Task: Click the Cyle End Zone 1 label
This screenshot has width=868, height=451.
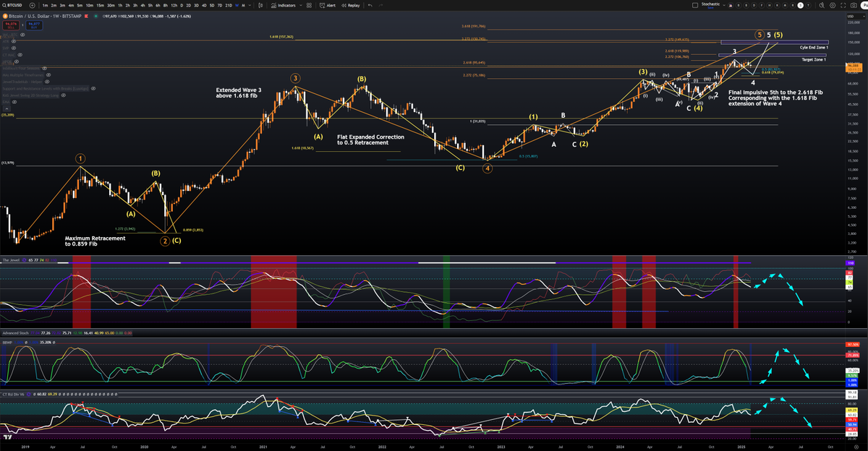Action: click(x=812, y=47)
